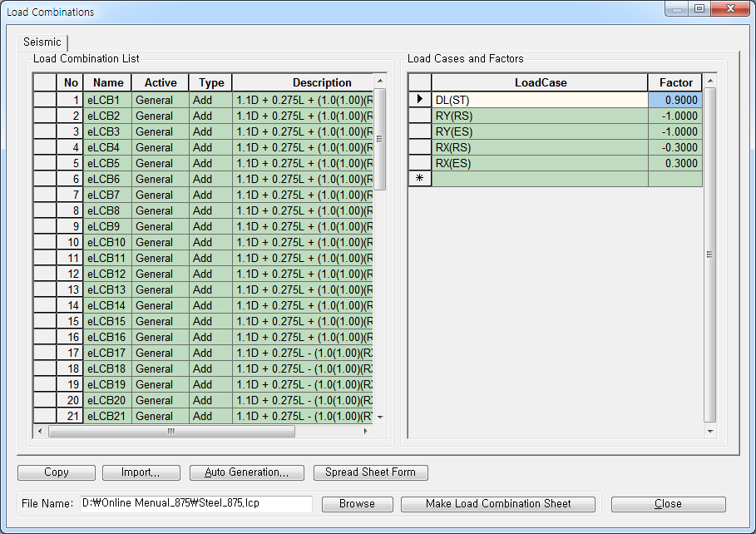Edit the File Name path field
The width and height of the screenshot is (756, 534).
point(196,503)
